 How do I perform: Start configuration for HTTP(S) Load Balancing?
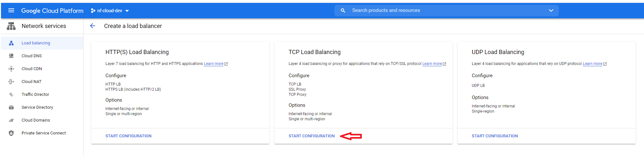pos(128,136)
